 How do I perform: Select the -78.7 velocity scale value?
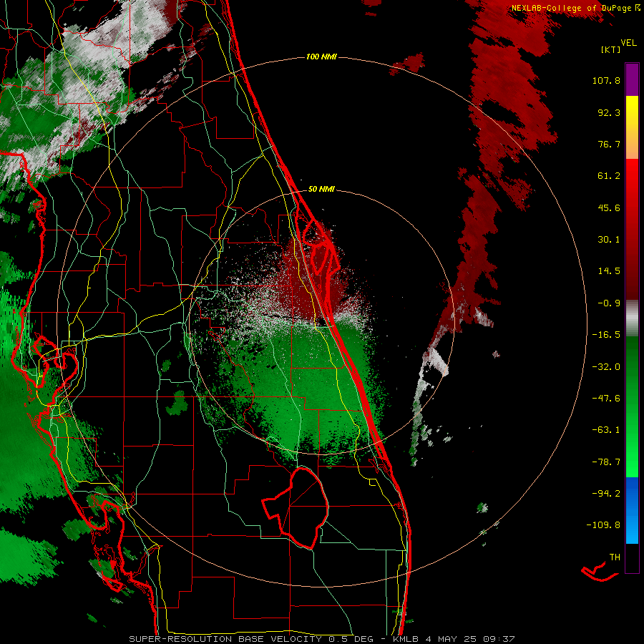[606, 462]
